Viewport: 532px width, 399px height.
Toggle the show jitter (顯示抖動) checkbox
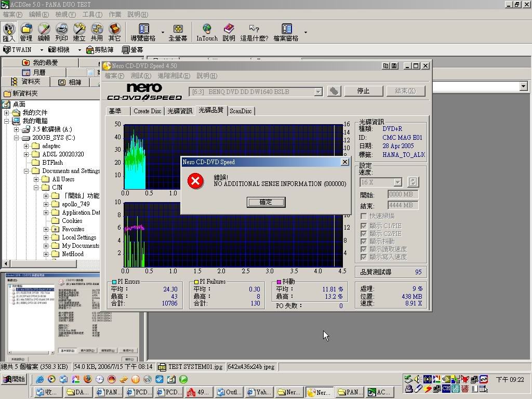pos(364,242)
